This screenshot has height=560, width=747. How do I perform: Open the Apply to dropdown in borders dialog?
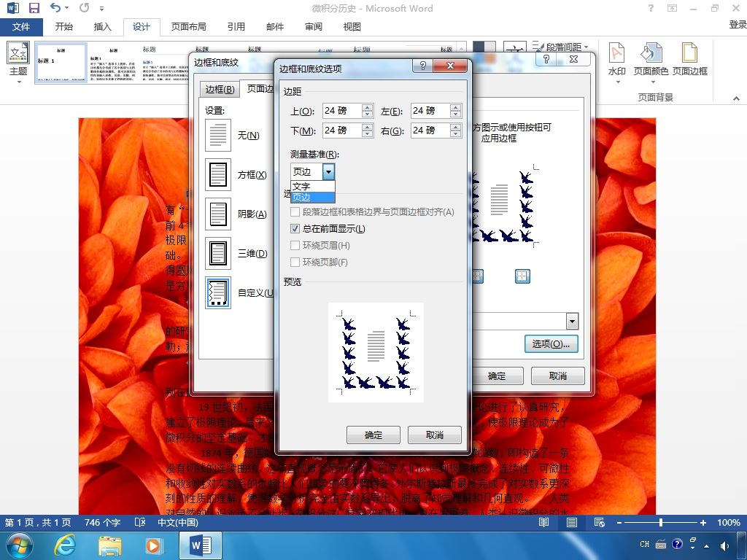[x=572, y=321]
